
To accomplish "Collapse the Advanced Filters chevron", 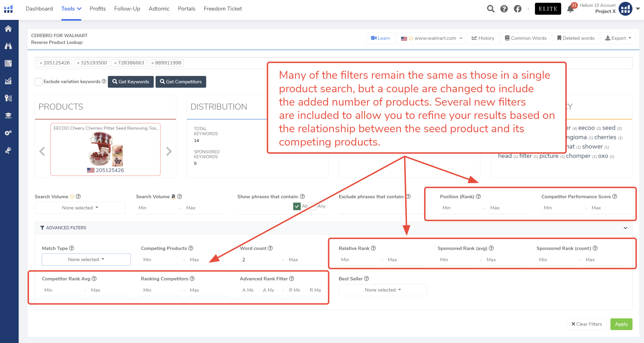I will pos(625,228).
